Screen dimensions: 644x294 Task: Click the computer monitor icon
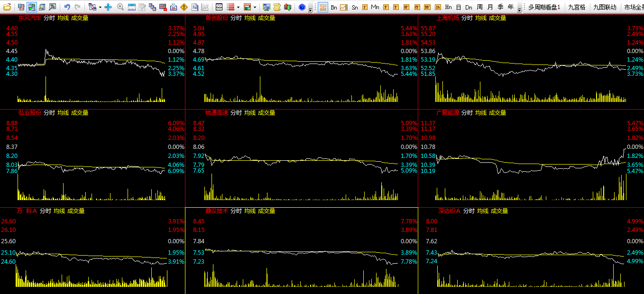pyautogui.click(x=267, y=7)
